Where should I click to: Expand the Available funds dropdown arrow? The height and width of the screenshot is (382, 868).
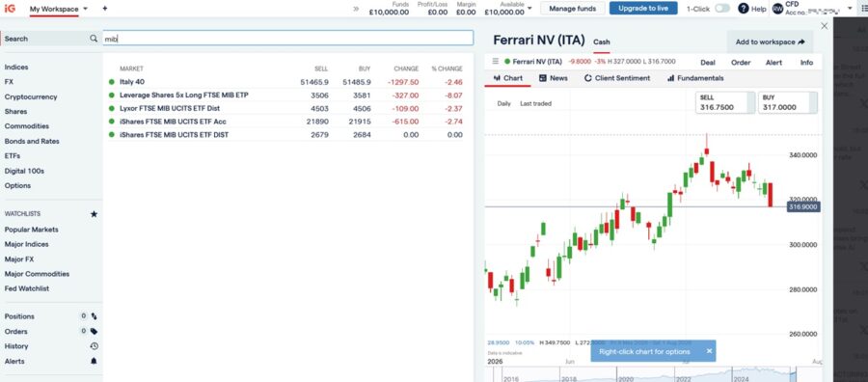529,9
